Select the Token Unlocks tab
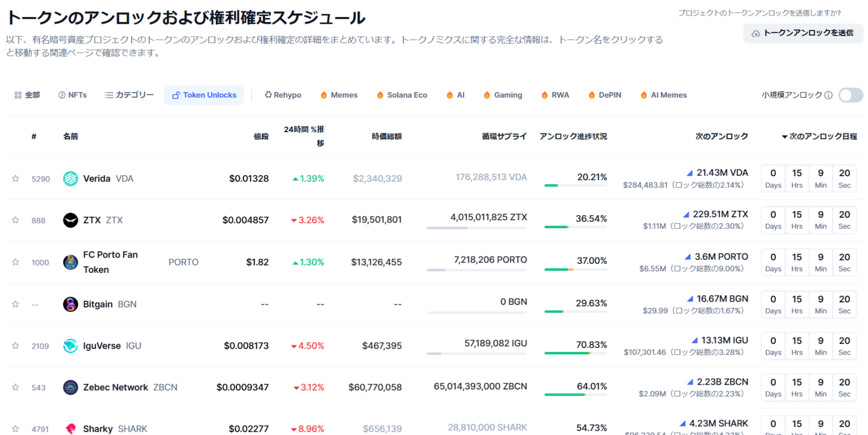The height and width of the screenshot is (435, 868). pyautogui.click(x=204, y=95)
